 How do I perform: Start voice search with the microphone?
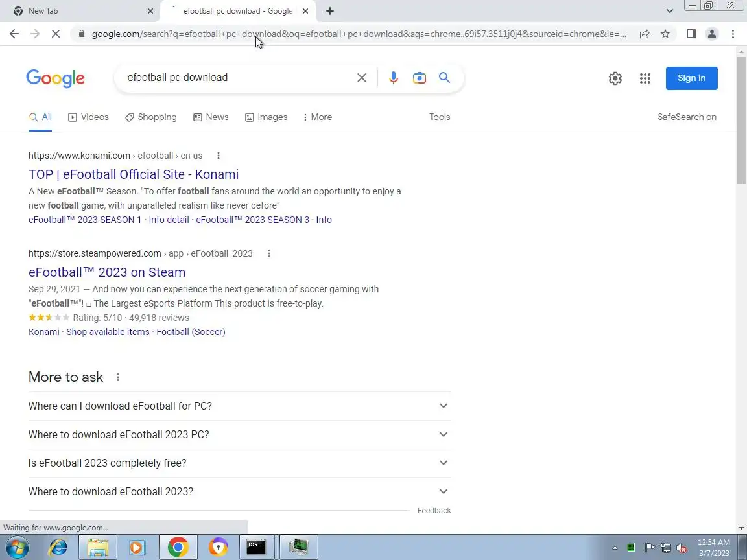393,78
